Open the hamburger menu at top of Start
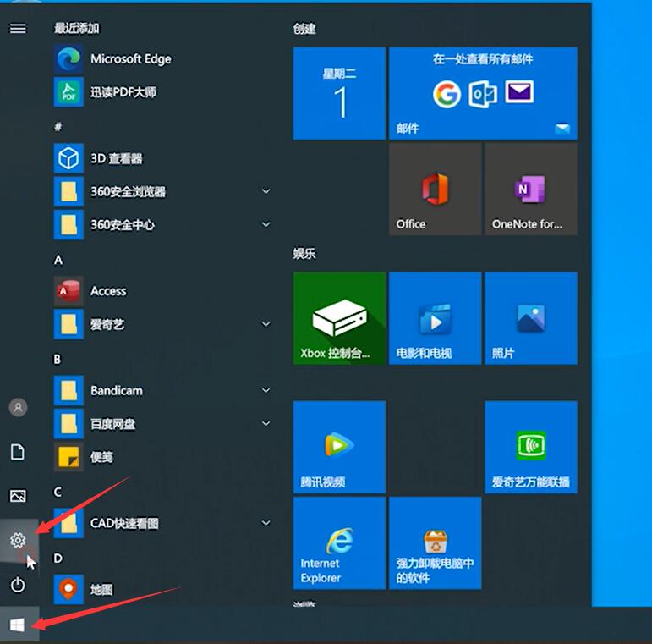 (18, 28)
